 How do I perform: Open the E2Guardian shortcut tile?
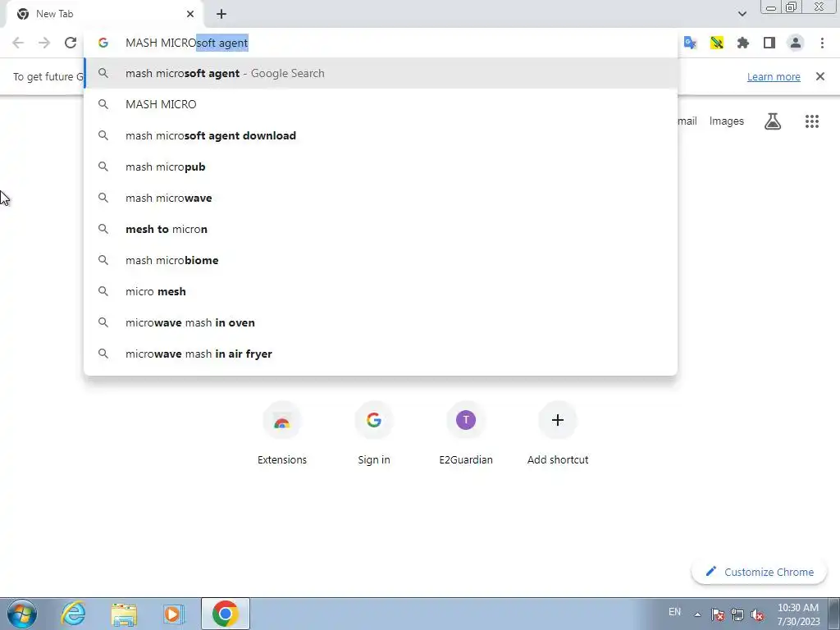click(x=466, y=434)
